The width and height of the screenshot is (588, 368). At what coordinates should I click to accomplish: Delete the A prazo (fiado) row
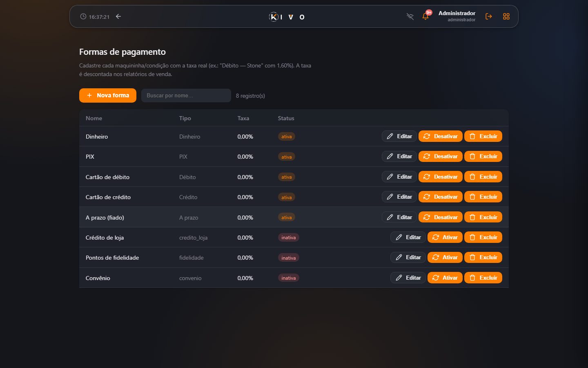(x=483, y=217)
